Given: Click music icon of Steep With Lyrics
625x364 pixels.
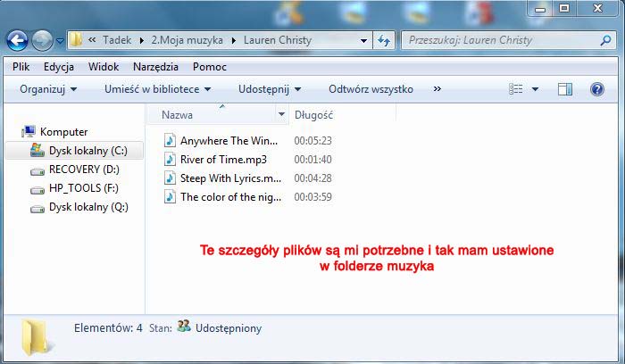Looking at the screenshot, I should [x=170, y=178].
